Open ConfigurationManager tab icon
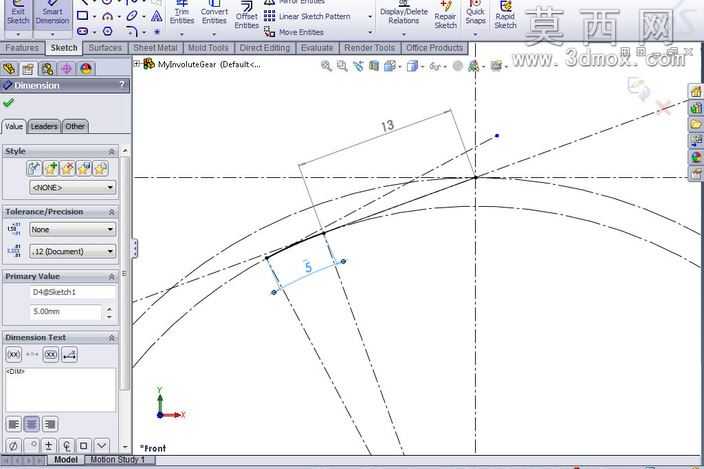 click(47, 69)
